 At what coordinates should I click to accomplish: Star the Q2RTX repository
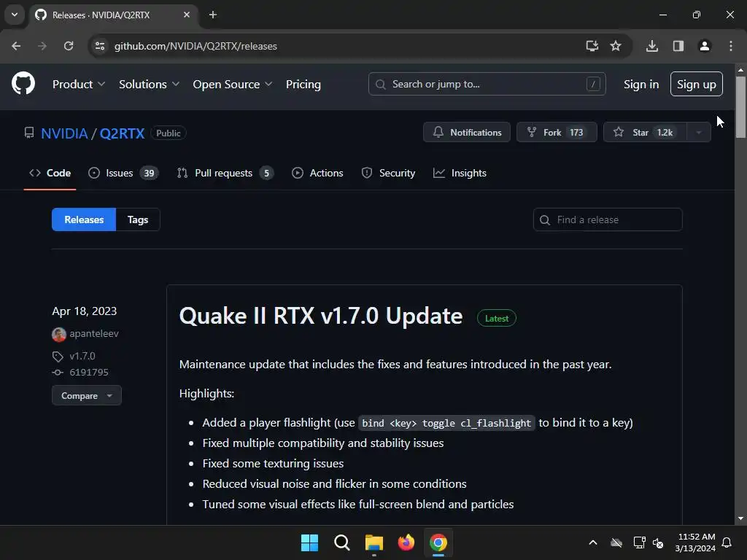point(645,133)
